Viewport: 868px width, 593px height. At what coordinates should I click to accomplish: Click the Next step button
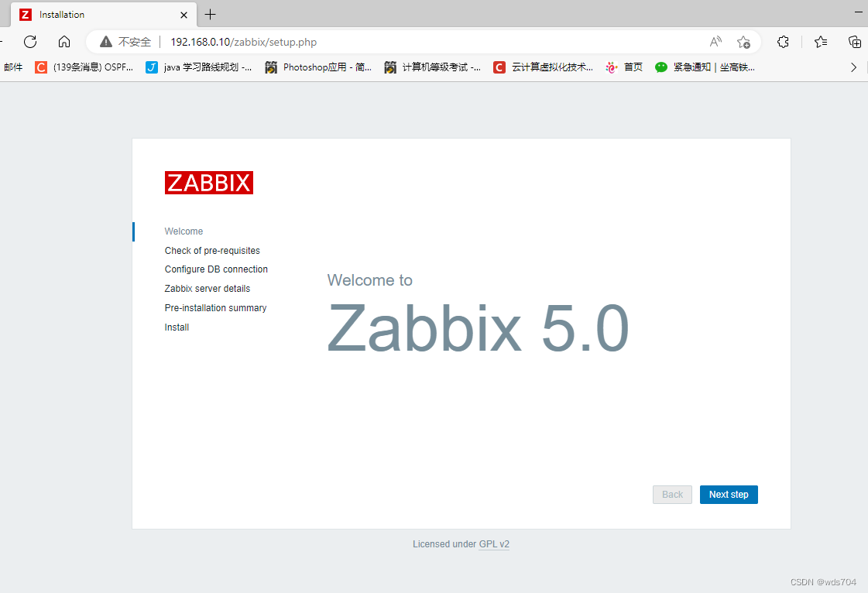pos(729,495)
